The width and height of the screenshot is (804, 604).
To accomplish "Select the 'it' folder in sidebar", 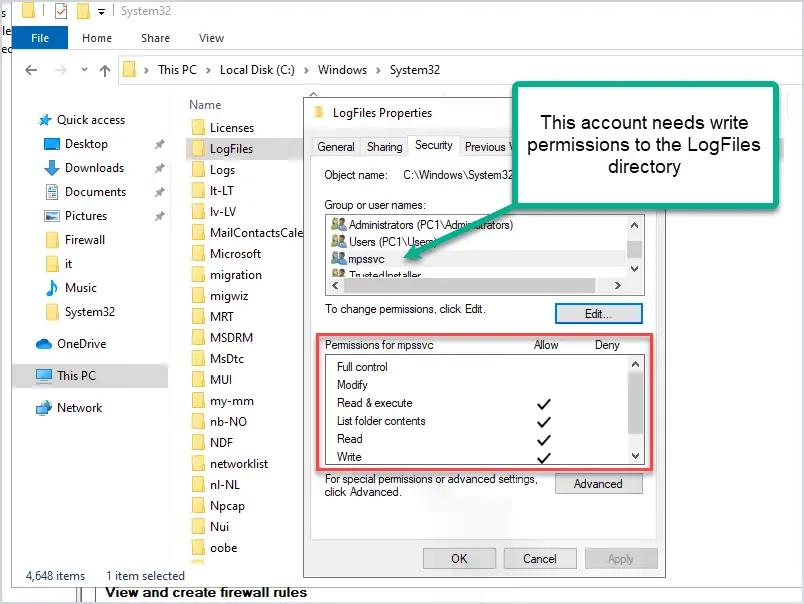I will [68, 264].
